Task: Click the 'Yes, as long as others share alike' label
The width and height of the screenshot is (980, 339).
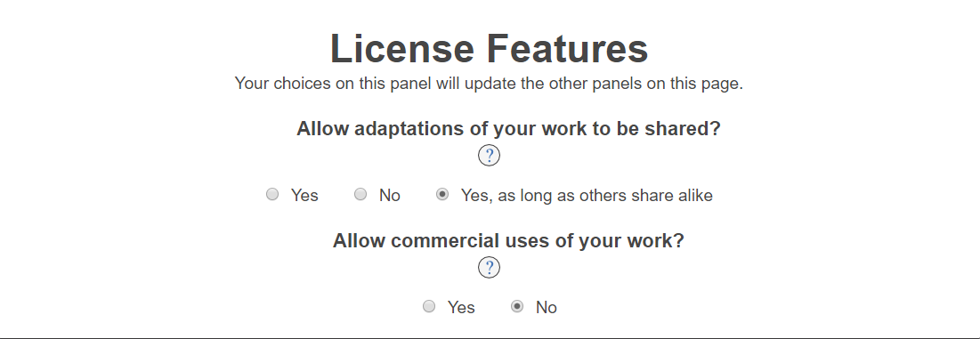Action: pos(587,196)
